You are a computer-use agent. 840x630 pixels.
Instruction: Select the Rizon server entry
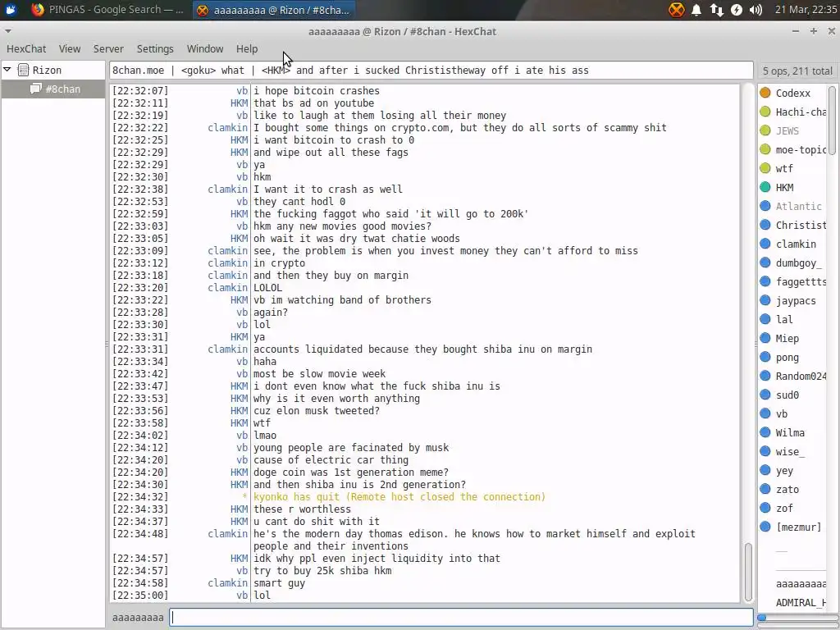click(47, 71)
